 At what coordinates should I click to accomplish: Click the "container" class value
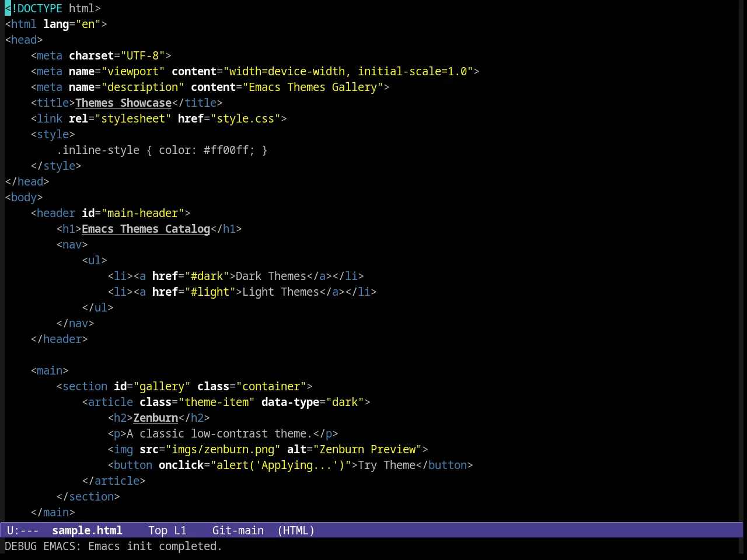pyautogui.click(x=271, y=386)
